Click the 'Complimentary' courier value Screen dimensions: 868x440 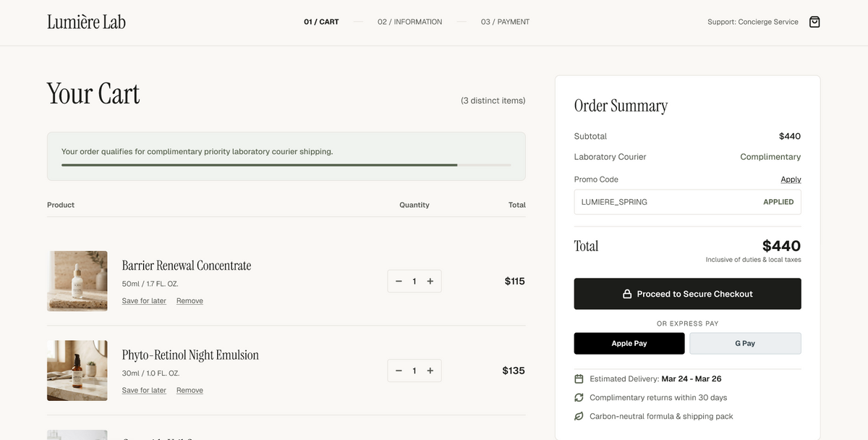[x=770, y=157]
